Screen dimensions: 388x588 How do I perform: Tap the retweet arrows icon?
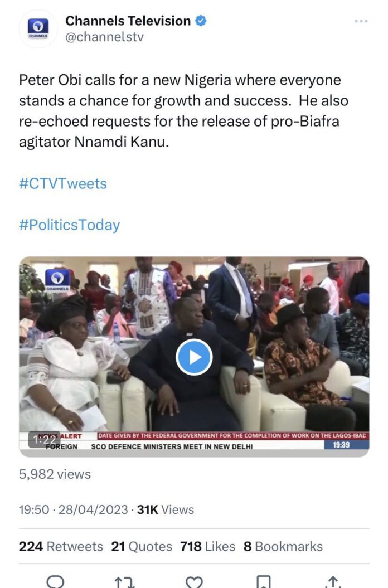click(124, 582)
